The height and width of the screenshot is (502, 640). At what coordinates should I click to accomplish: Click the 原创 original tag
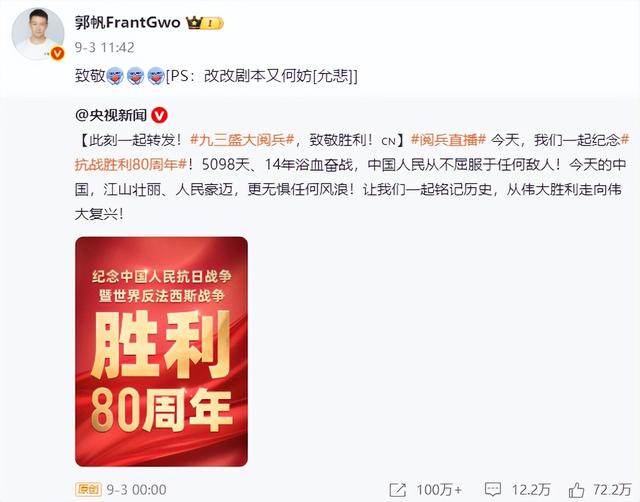tap(88, 489)
